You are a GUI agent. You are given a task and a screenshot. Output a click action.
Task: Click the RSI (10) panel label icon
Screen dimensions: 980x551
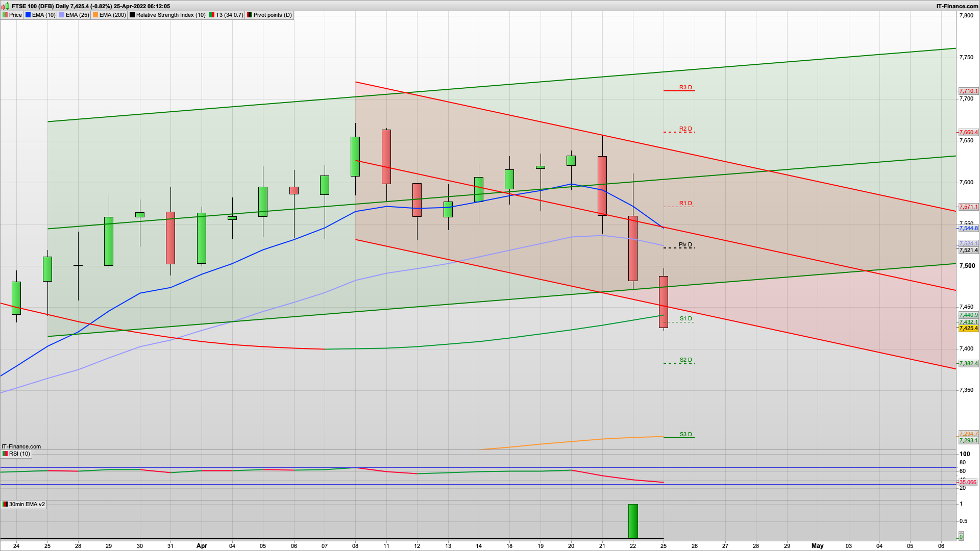tap(5, 454)
